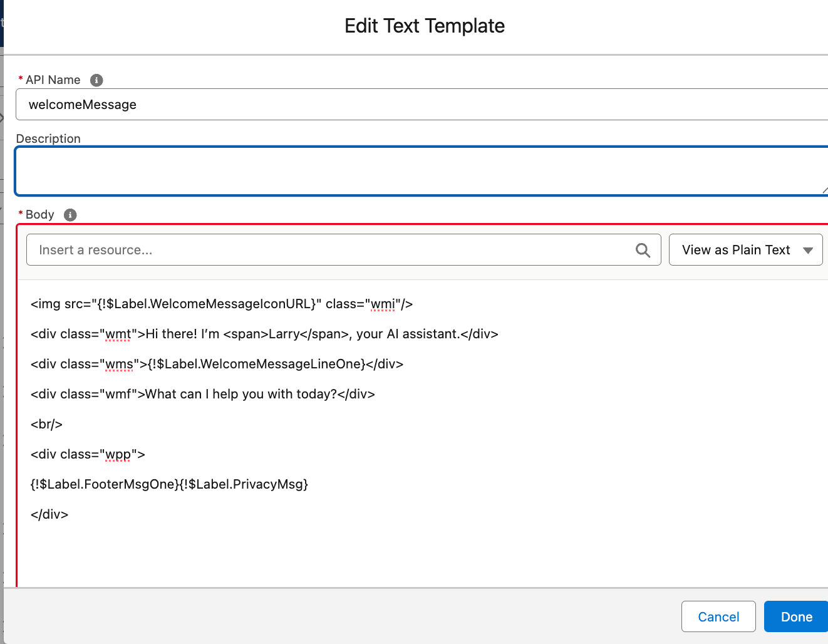
Task: Cancel editing the text template
Action: click(718, 616)
